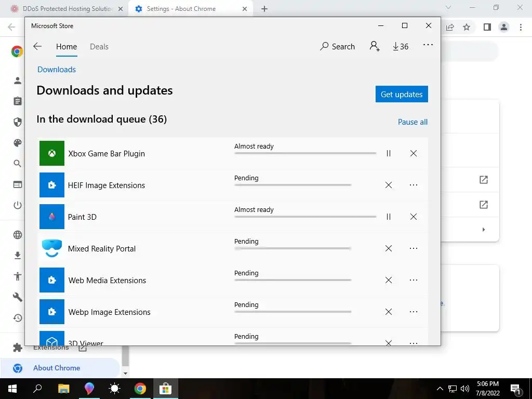532x399 pixels.
Task: Click the Xbox Game Bar Plugin app icon
Action: [52, 153]
